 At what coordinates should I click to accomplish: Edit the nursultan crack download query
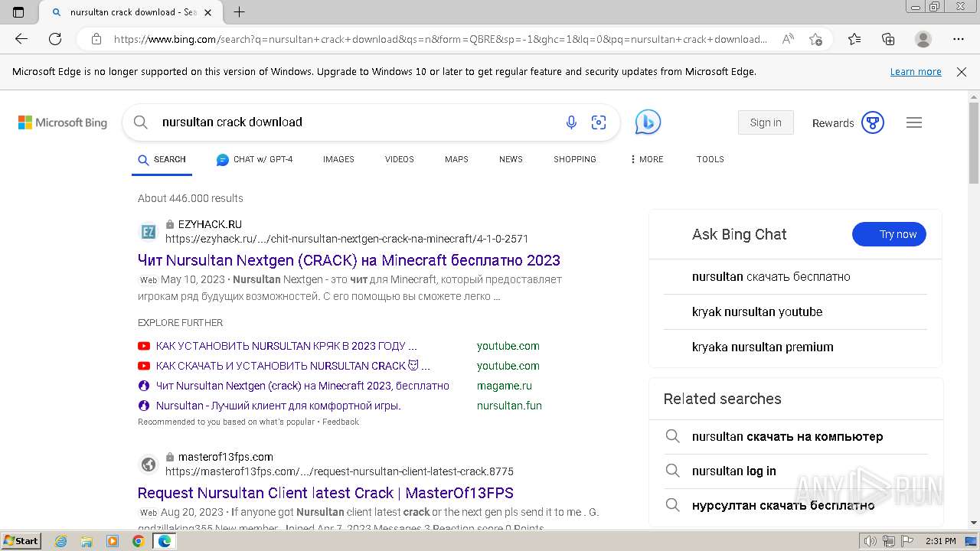point(232,122)
